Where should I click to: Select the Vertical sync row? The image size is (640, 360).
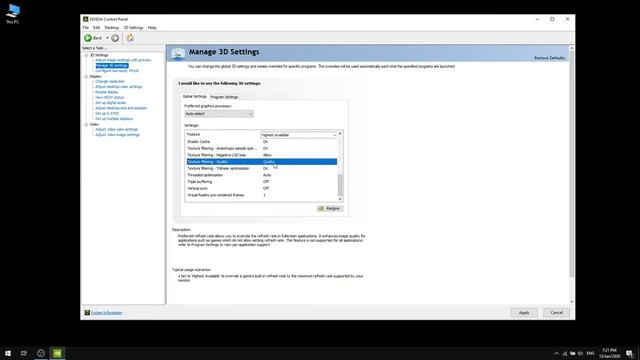(262, 189)
